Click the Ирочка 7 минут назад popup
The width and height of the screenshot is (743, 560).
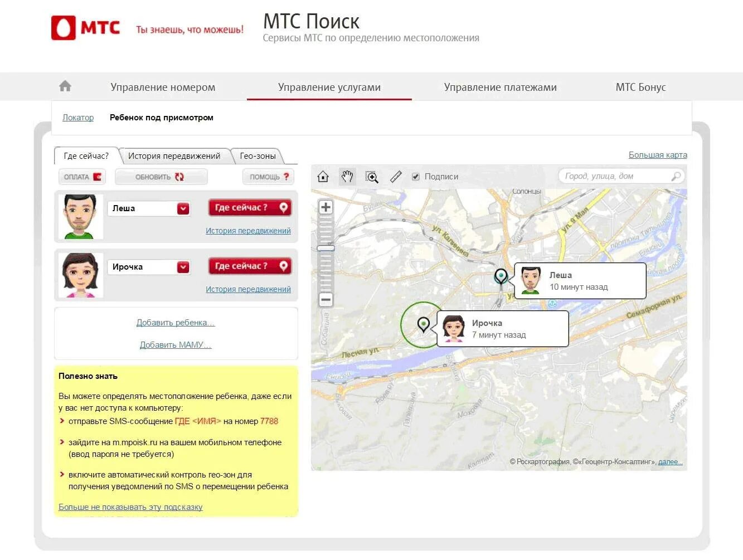(x=503, y=329)
